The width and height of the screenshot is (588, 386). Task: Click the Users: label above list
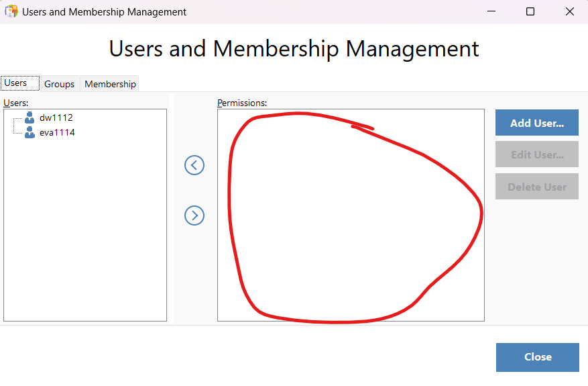pyautogui.click(x=15, y=103)
